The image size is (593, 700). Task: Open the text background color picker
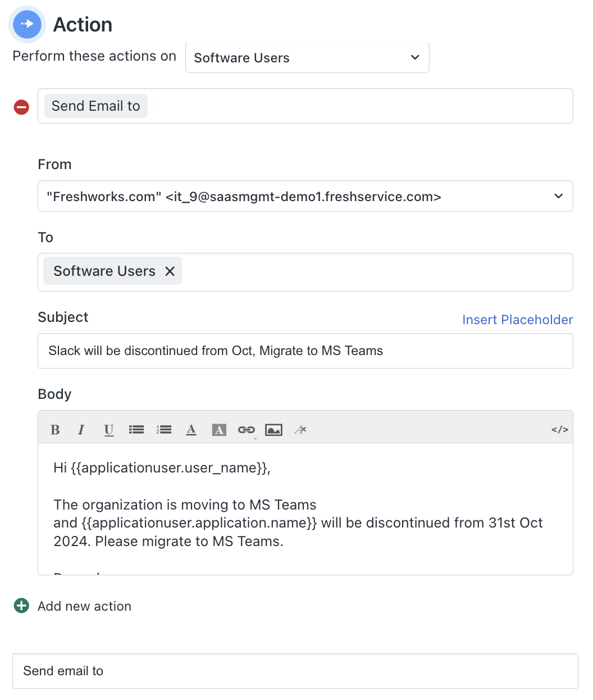tap(219, 430)
